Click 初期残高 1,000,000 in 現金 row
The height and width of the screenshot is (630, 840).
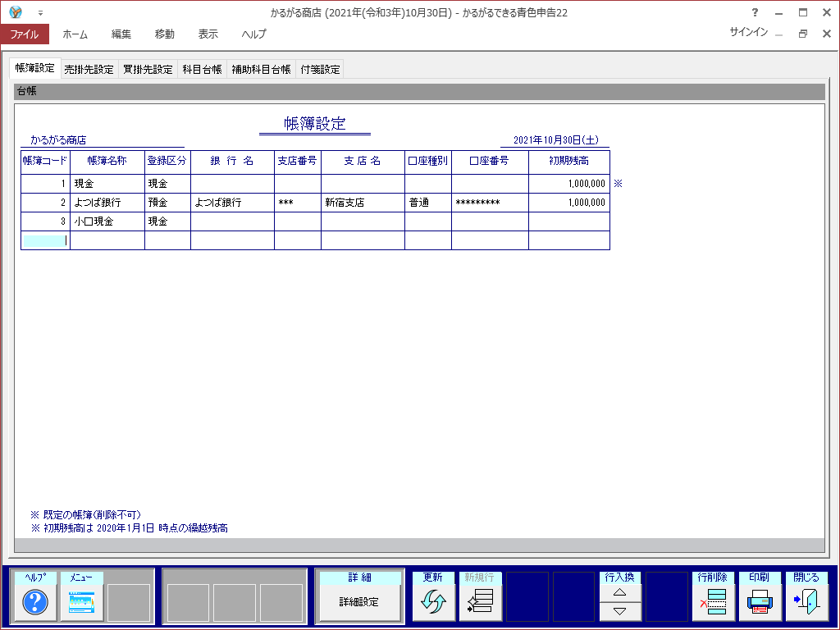(x=569, y=184)
